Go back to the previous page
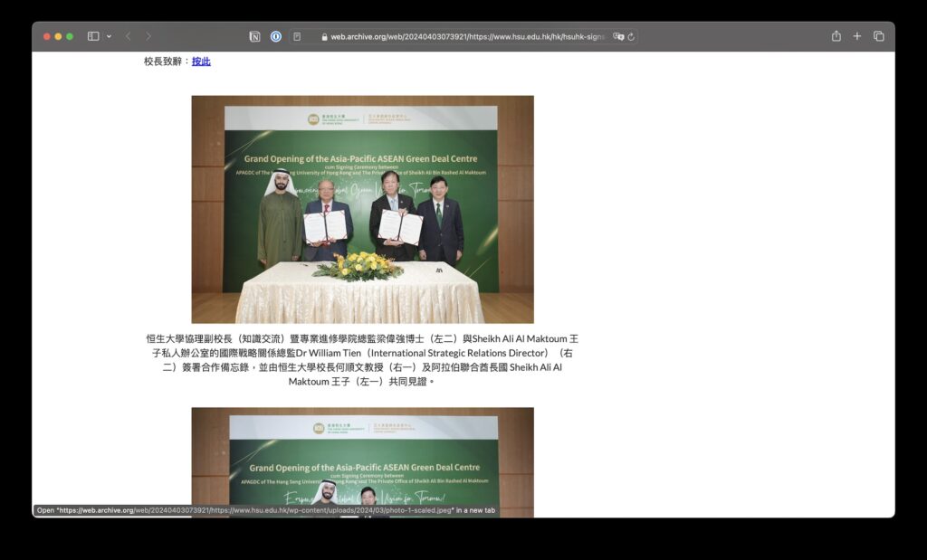Image resolution: width=927 pixels, height=560 pixels. (128, 36)
